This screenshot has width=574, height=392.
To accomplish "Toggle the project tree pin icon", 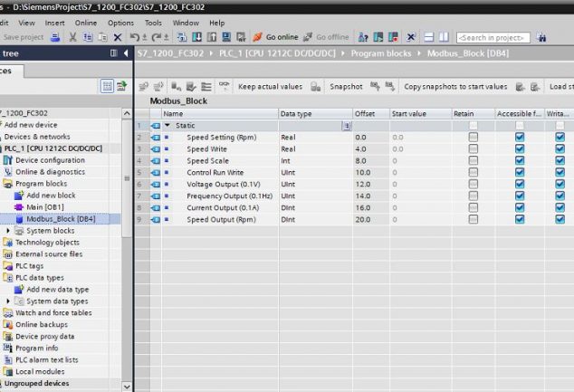I will 114,53.
